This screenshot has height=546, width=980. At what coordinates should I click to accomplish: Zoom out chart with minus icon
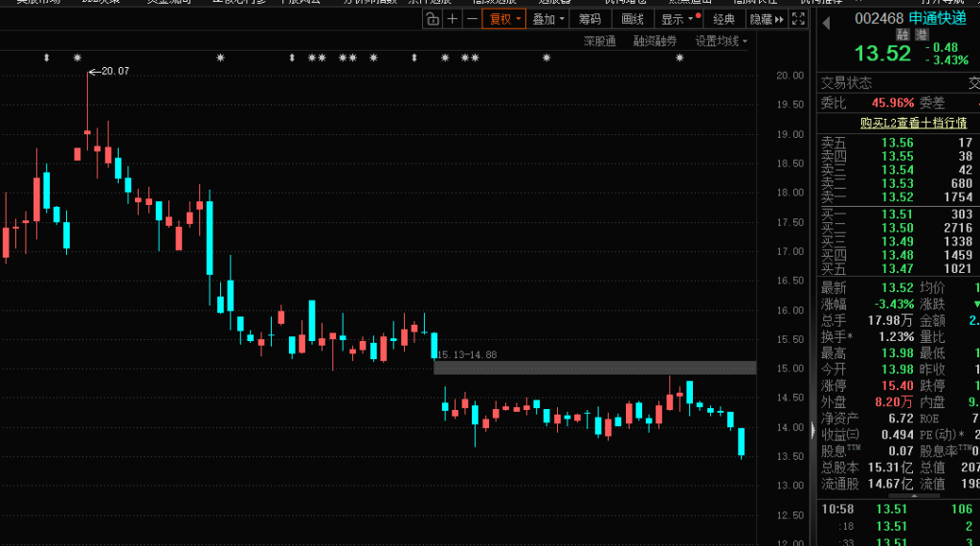click(472, 19)
